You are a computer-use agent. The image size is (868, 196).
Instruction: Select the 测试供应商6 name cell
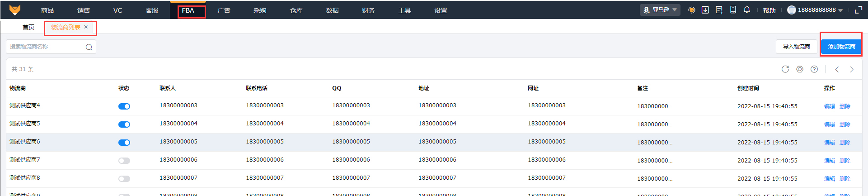[25, 142]
